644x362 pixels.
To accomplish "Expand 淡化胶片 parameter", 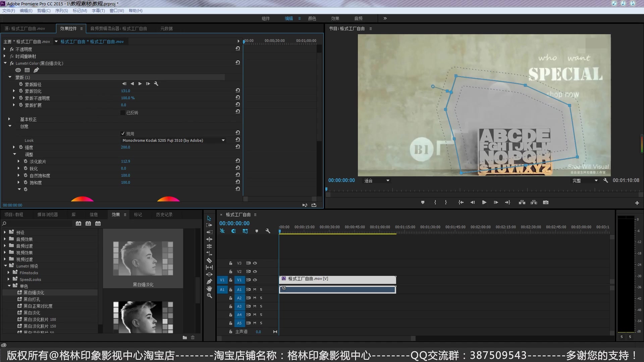I will tap(18, 161).
